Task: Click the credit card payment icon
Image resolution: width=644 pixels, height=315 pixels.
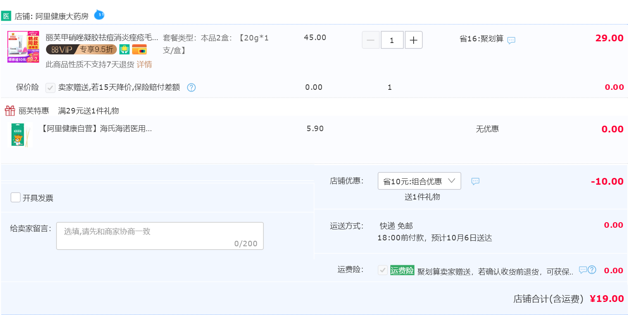Action: [139, 49]
